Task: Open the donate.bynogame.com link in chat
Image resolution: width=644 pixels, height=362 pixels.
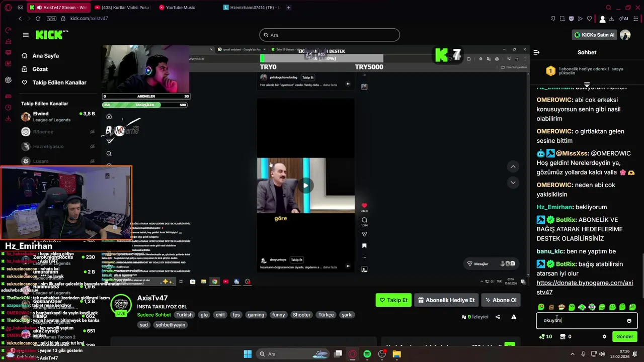Action: click(x=585, y=288)
